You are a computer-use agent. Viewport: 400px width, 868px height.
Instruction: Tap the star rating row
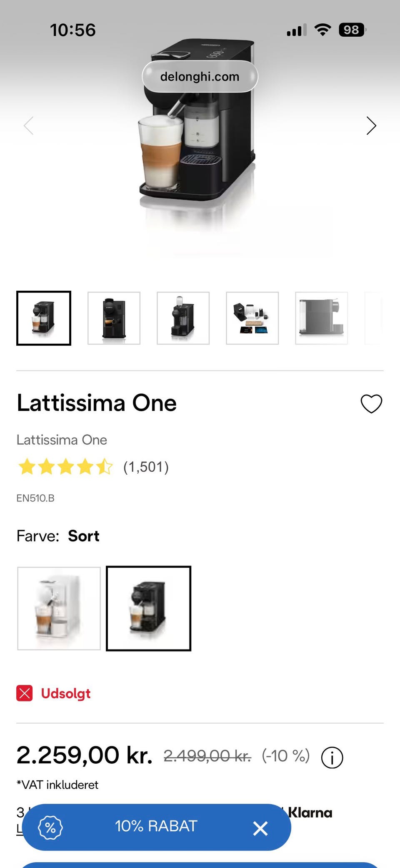point(65,467)
